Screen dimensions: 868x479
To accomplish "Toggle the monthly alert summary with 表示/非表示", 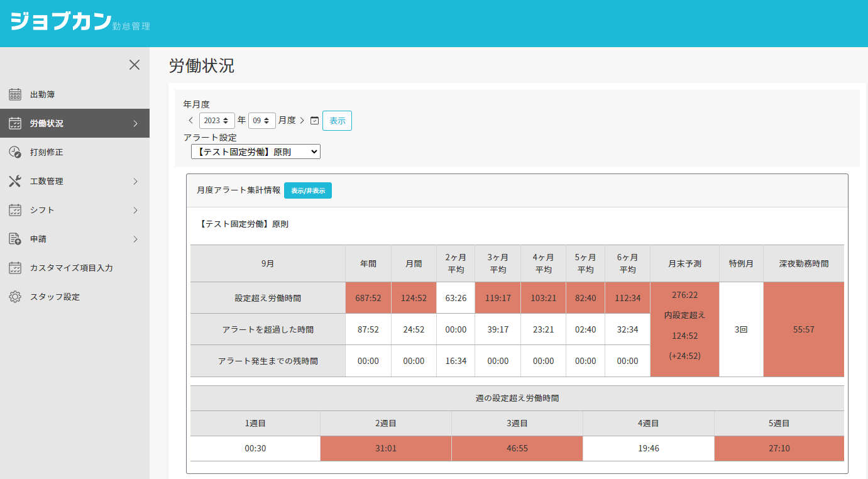I will click(x=307, y=190).
